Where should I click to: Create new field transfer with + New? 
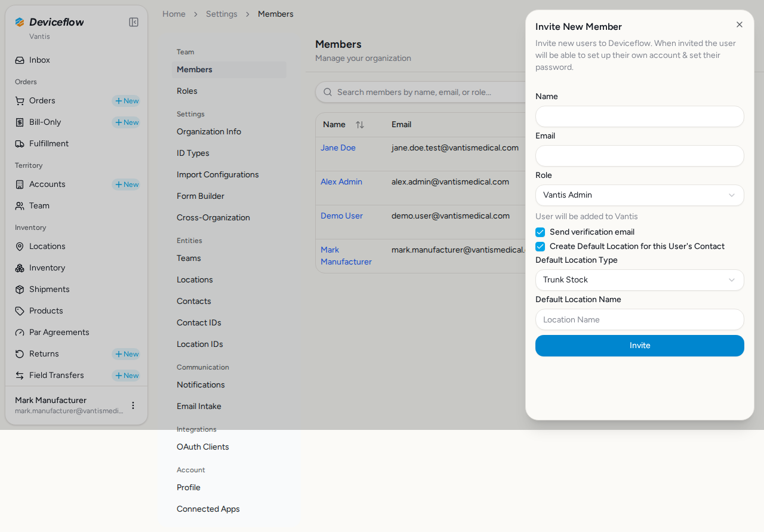click(127, 376)
